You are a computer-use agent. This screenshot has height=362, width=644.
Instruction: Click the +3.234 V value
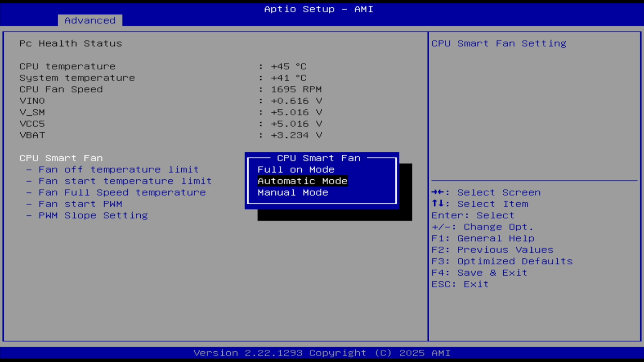click(296, 135)
